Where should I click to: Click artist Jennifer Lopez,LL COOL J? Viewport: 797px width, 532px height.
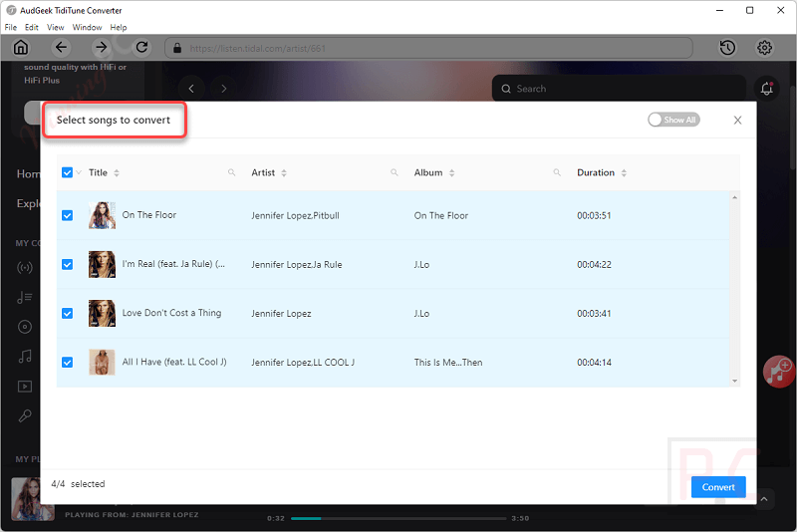pos(303,363)
